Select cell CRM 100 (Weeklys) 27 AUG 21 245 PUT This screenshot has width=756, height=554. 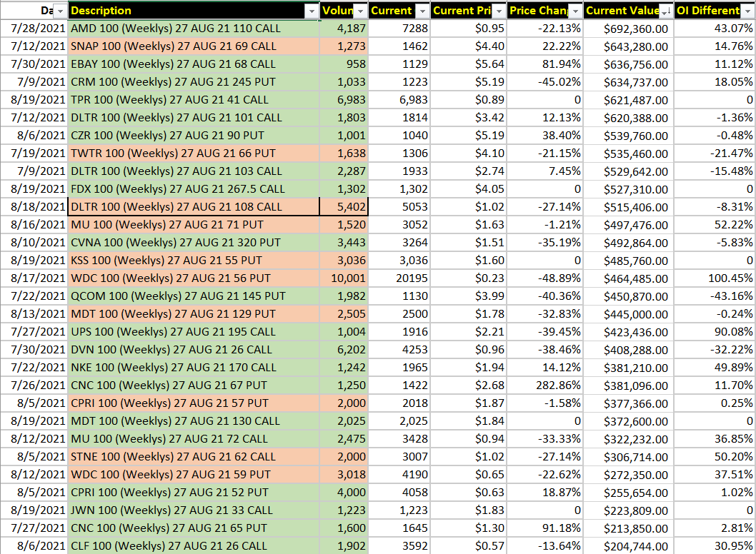pyautogui.click(x=194, y=82)
